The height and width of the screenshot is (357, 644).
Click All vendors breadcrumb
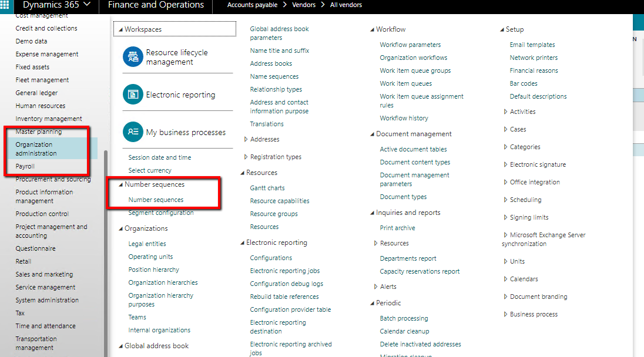pyautogui.click(x=346, y=5)
